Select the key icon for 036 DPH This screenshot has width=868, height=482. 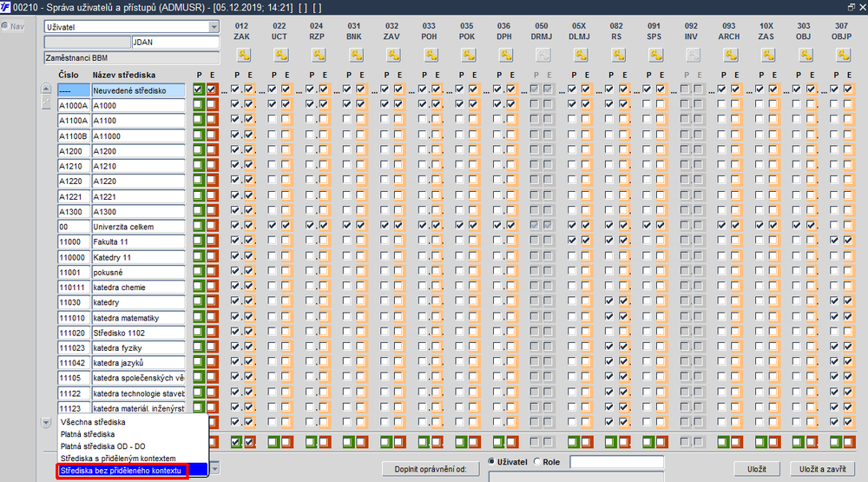point(506,55)
